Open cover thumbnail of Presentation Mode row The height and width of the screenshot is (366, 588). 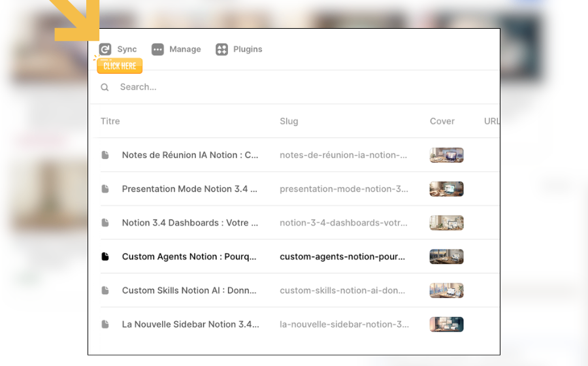(447, 189)
